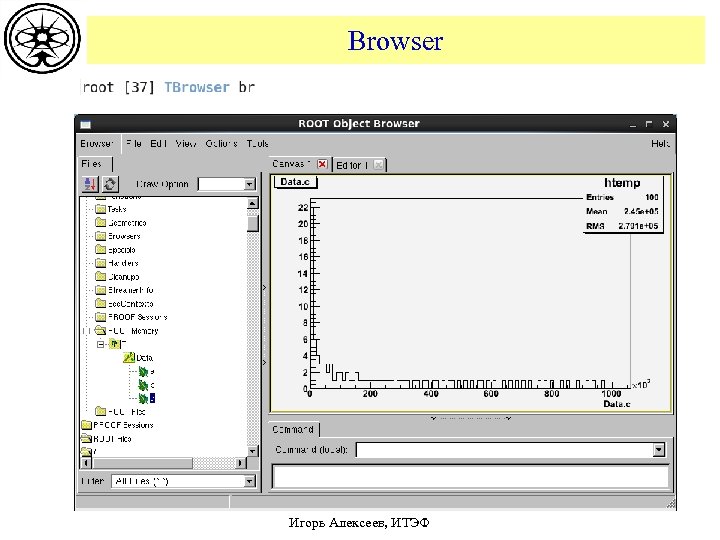Select the nested PROOF Sessions folder icon

pyautogui.click(x=100, y=317)
